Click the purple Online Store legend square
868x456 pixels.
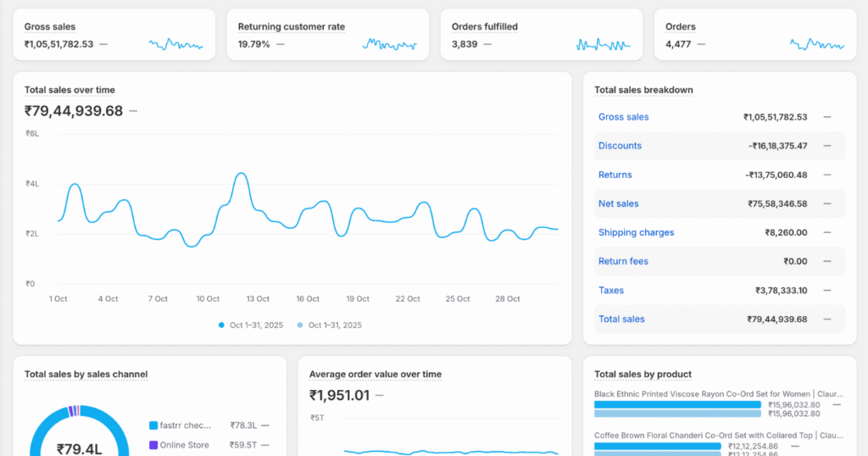point(153,445)
